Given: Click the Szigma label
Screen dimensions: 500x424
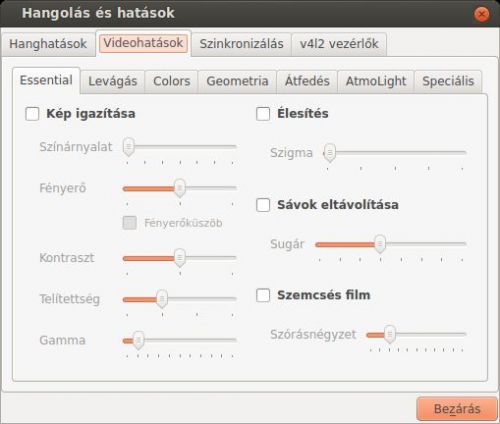Looking at the screenshot, I should coord(291,153).
